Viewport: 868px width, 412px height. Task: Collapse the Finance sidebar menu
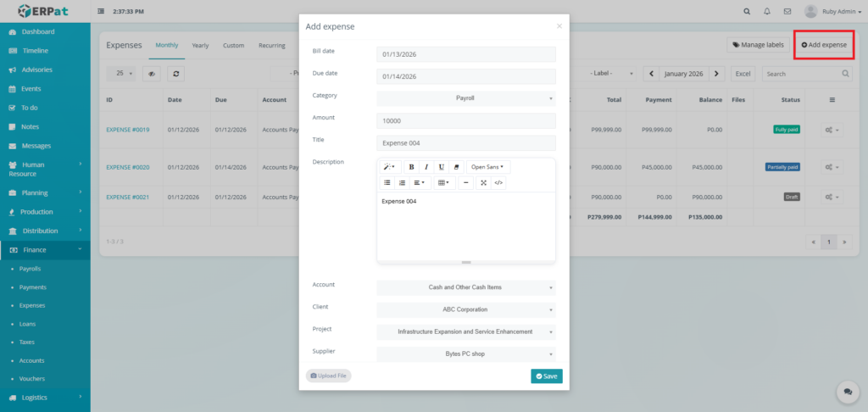click(46, 250)
